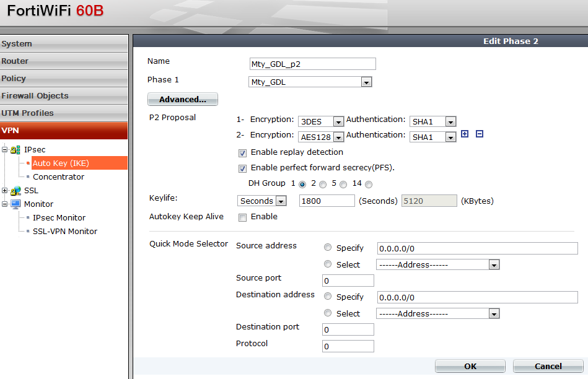Select DH Group 2 radio button

coord(323,184)
